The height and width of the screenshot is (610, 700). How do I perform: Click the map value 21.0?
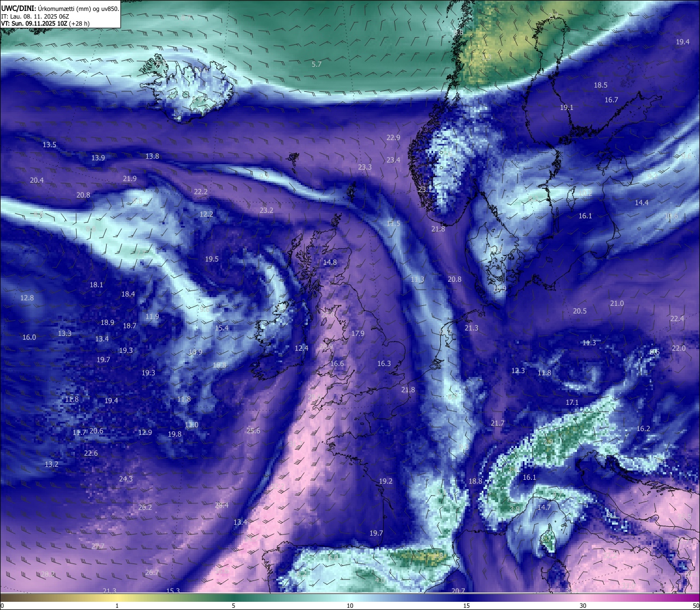point(617,304)
